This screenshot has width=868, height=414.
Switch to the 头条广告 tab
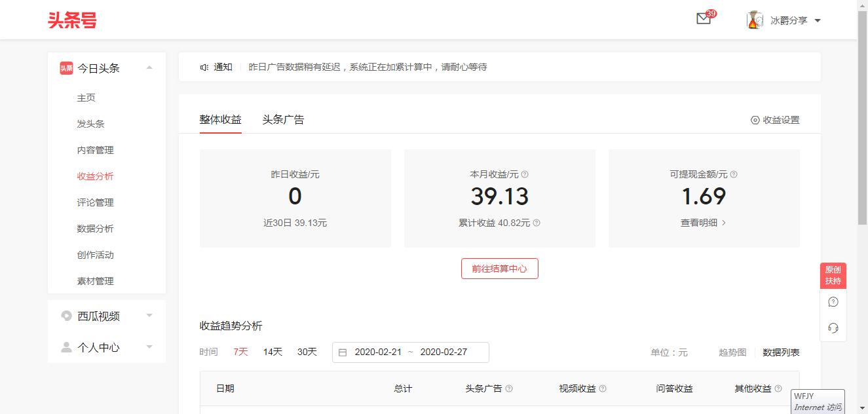pos(283,119)
